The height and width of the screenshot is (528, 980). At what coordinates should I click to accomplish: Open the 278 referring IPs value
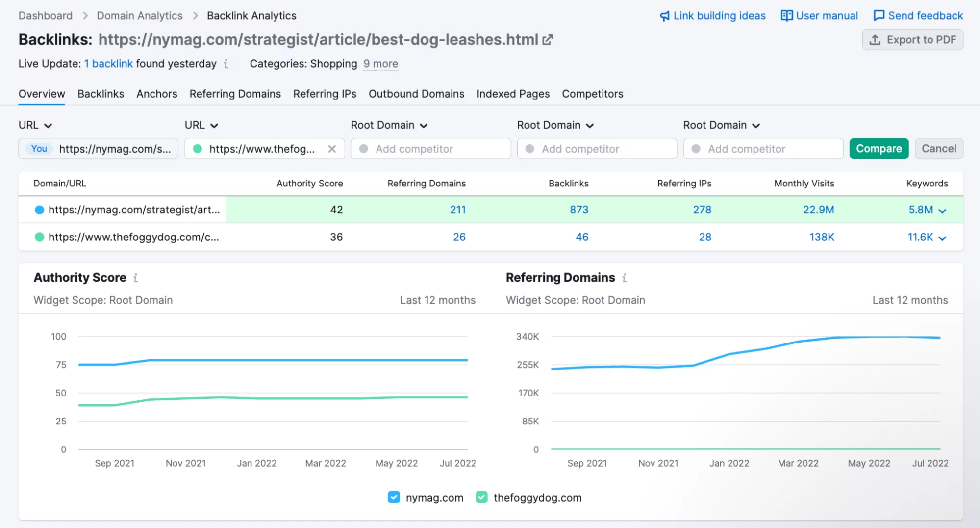702,210
